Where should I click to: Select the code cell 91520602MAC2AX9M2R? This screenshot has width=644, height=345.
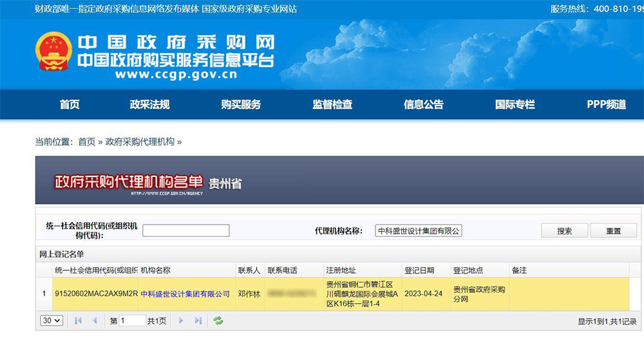pyautogui.click(x=96, y=294)
